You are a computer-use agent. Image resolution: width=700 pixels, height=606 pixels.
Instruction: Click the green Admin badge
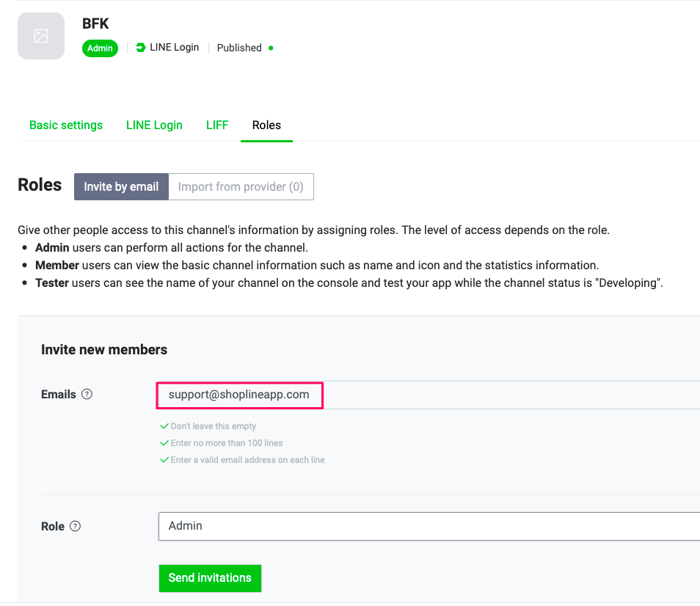100,48
